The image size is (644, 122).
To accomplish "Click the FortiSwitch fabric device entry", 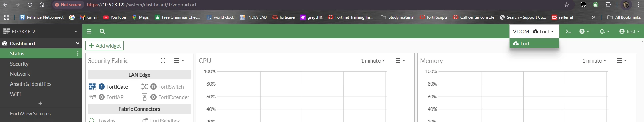I will pos(162,87).
